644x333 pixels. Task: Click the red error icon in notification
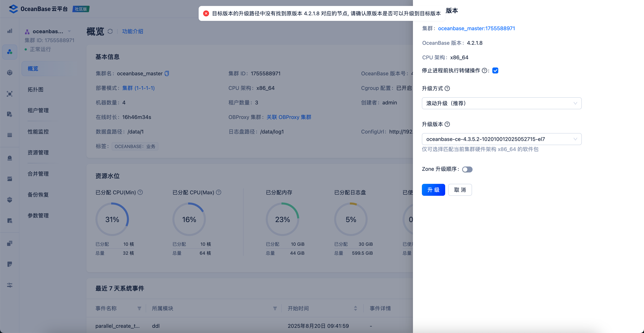coord(206,13)
